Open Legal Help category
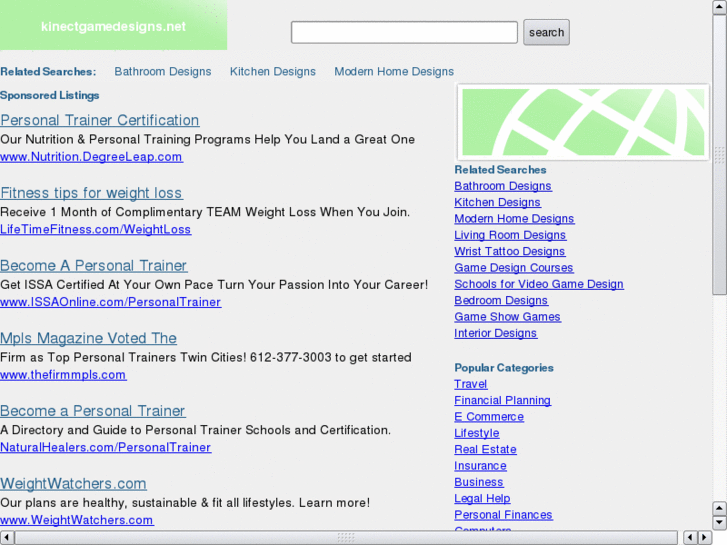This screenshot has width=727, height=545. click(x=482, y=499)
